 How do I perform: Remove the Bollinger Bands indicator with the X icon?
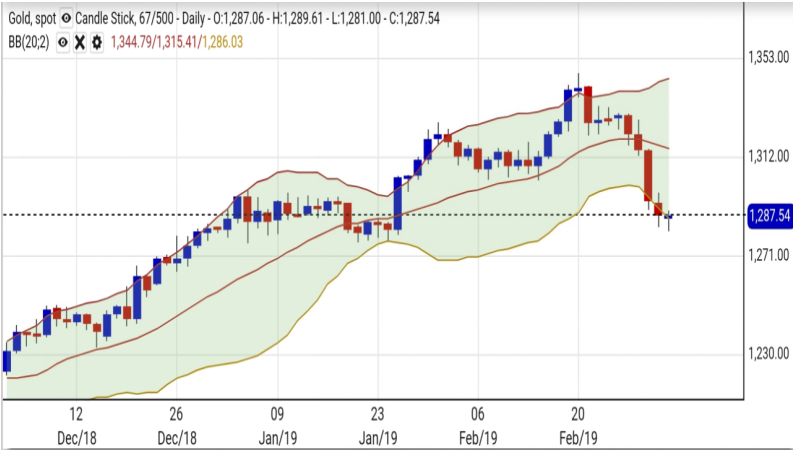(79, 42)
